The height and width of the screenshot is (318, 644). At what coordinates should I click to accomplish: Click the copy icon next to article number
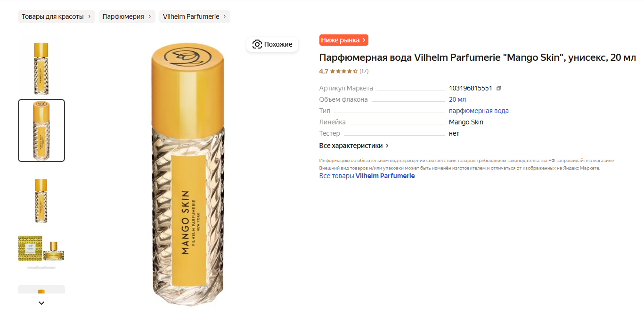click(x=499, y=88)
